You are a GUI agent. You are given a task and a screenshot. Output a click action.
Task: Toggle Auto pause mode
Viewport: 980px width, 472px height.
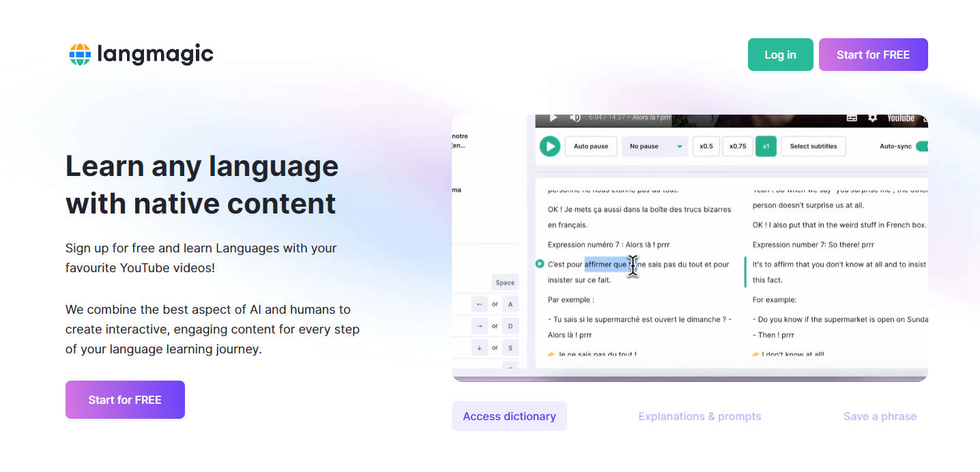(x=591, y=146)
